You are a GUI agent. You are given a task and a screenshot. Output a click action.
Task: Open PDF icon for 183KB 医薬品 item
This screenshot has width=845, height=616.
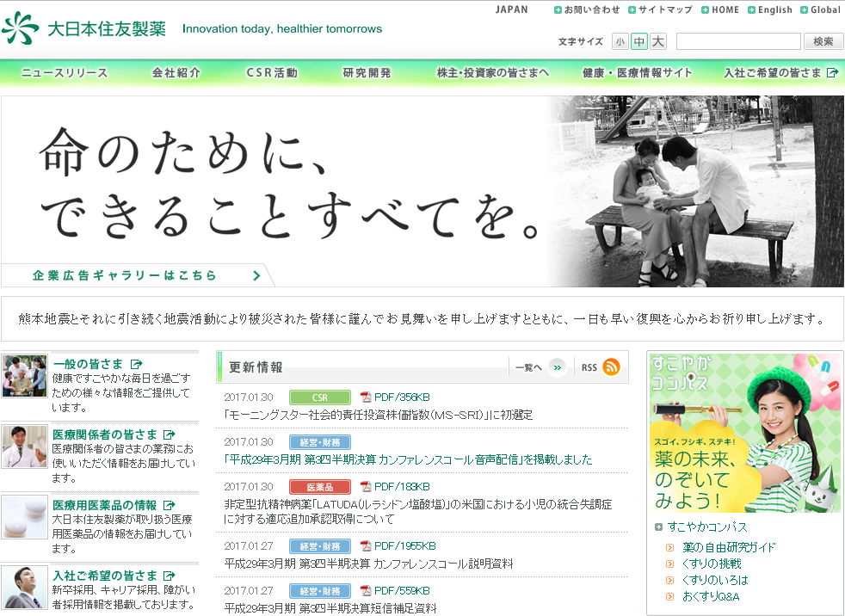pos(366,487)
